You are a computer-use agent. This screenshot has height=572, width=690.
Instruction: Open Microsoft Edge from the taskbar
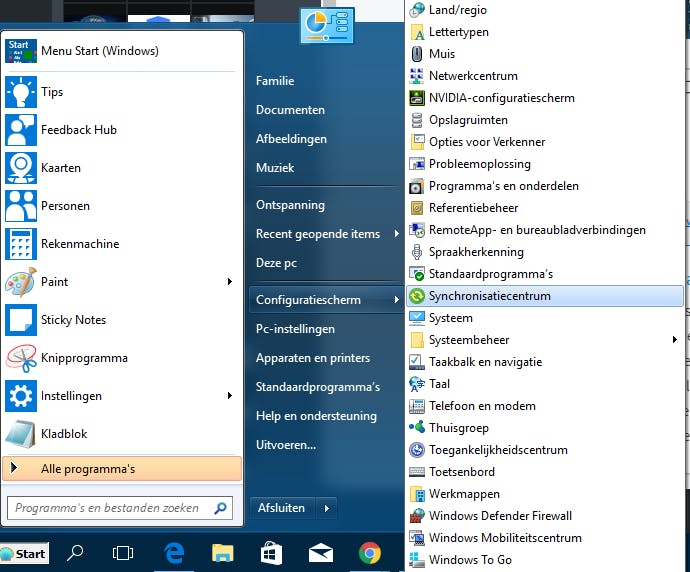tap(174, 553)
